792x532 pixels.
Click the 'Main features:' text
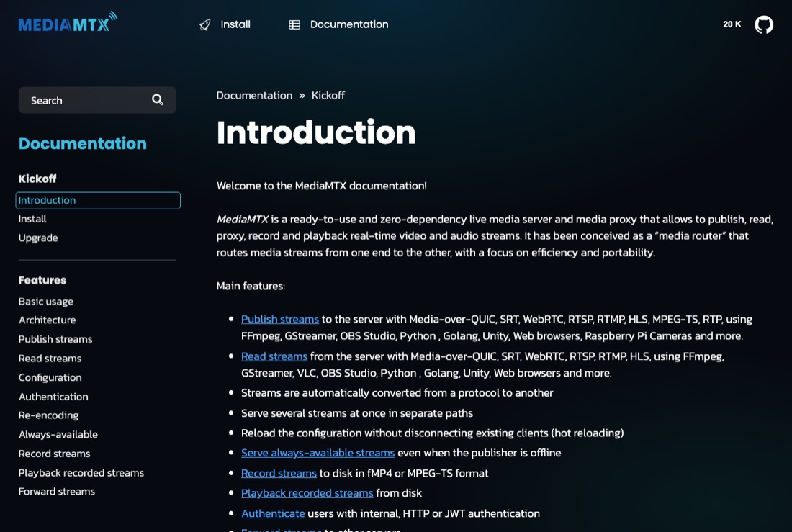click(251, 286)
